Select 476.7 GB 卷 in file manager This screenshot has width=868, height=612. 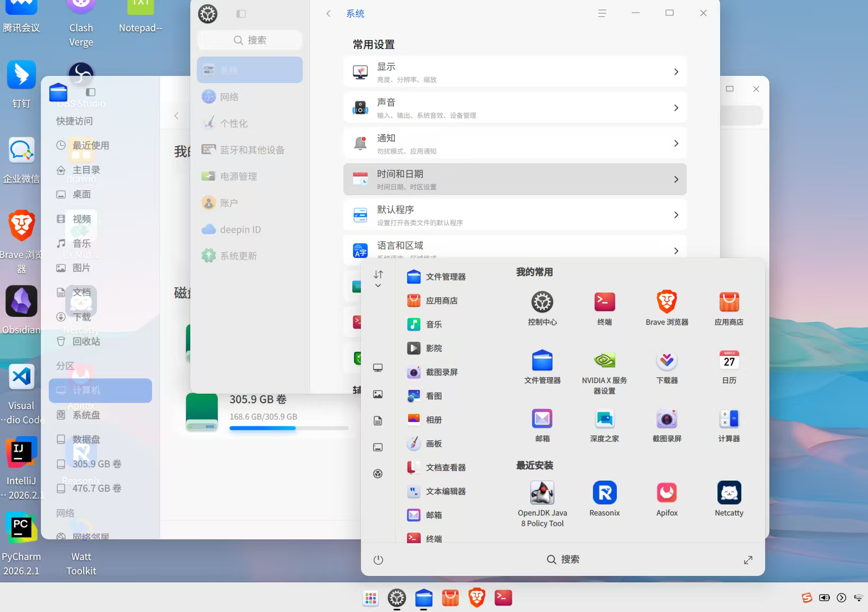click(x=100, y=488)
